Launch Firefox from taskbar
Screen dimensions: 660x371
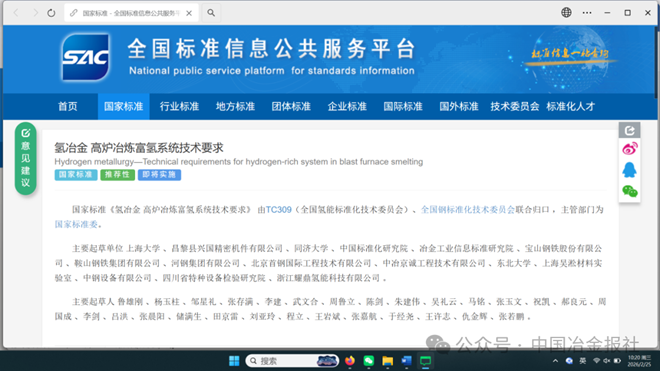tap(350, 361)
